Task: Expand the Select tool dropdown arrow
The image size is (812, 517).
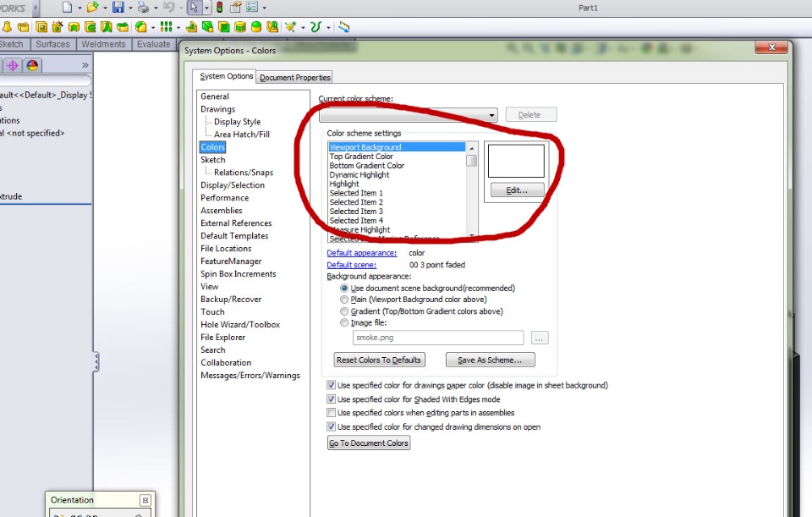Action: pyautogui.click(x=206, y=8)
